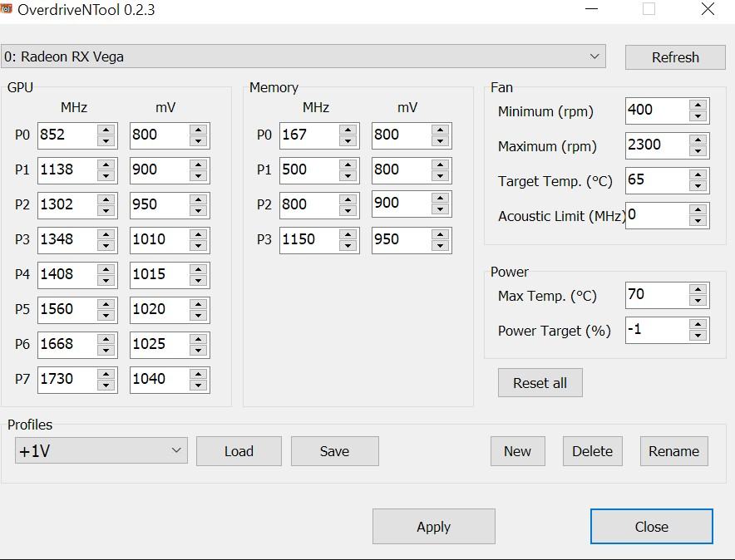Decrease Memory P2 mV with down arrow
735x560 pixels.
[440, 209]
